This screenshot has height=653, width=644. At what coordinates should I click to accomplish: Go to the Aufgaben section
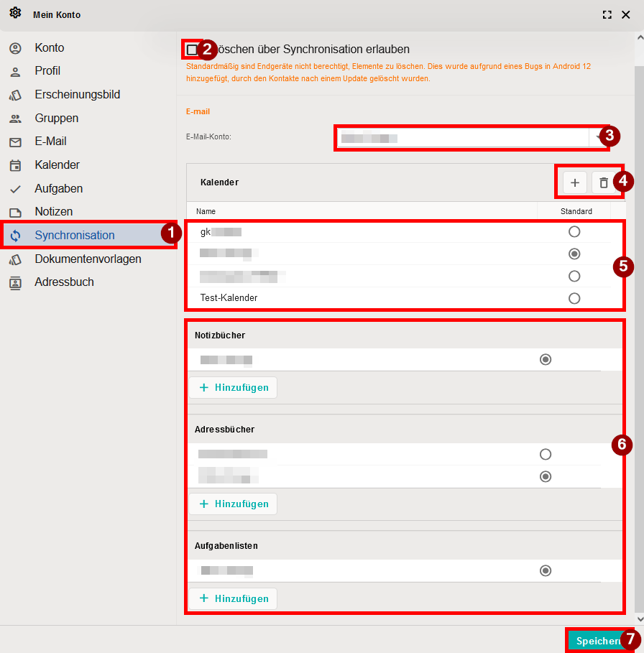click(x=58, y=188)
